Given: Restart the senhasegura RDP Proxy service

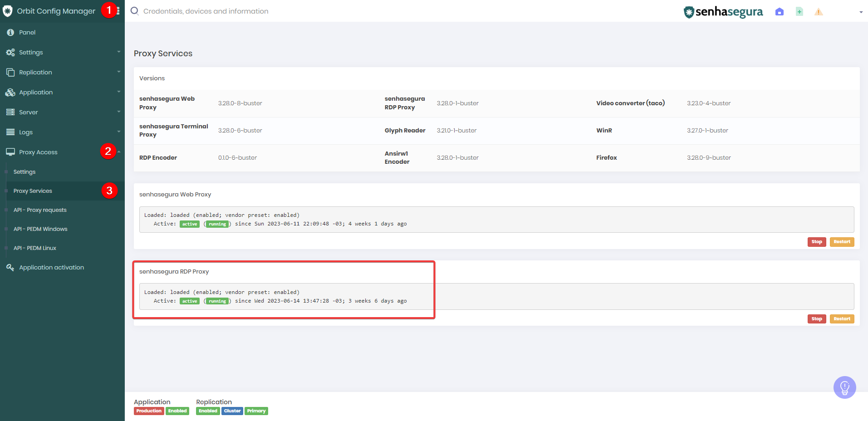Looking at the screenshot, I should pyautogui.click(x=842, y=319).
